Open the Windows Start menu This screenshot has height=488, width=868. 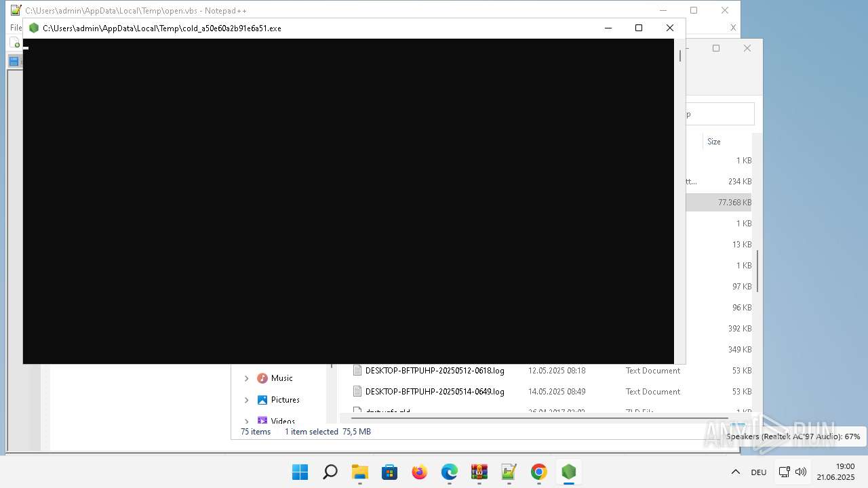click(300, 472)
